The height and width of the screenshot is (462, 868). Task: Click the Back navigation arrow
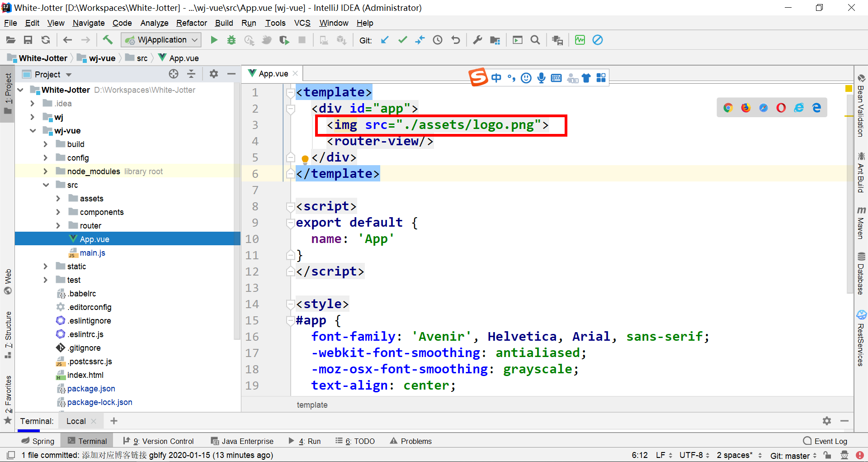67,40
